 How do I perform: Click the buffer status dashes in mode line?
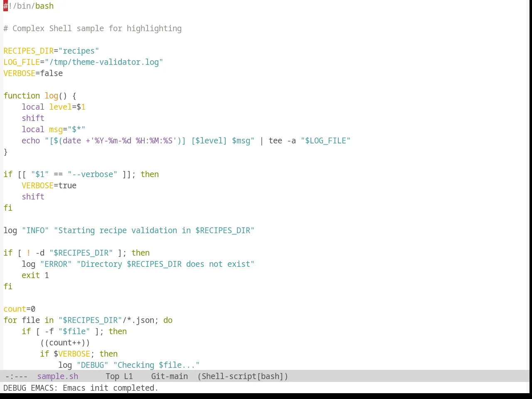17,376
